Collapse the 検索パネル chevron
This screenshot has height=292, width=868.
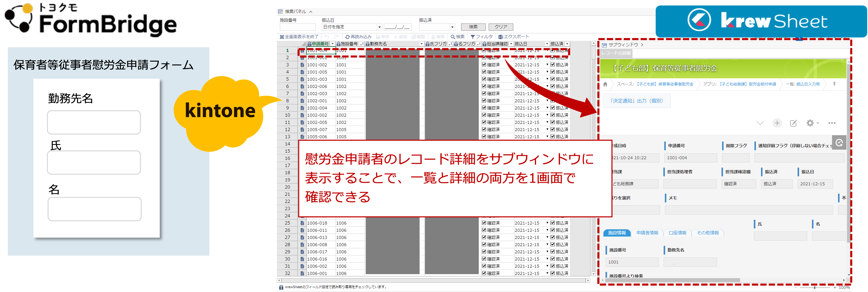(311, 12)
